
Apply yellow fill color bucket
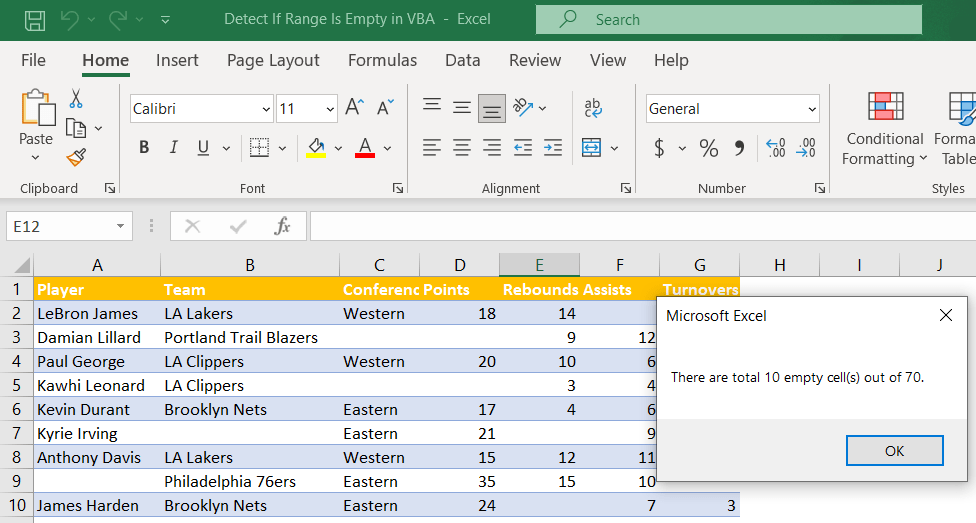point(316,148)
